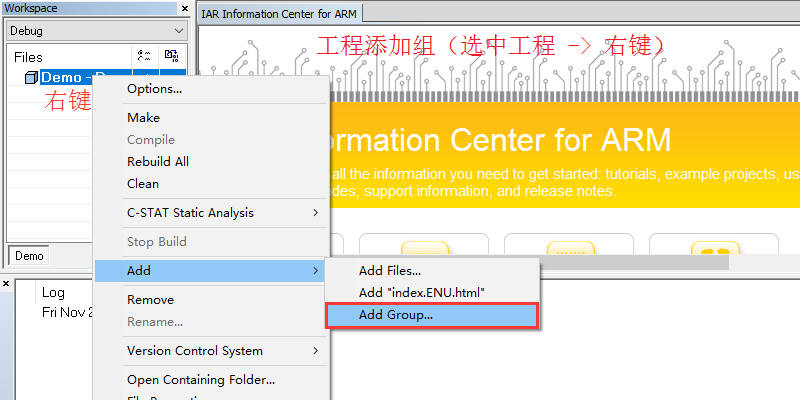
Task: Choose Add Group from the submenu
Action: 396,314
